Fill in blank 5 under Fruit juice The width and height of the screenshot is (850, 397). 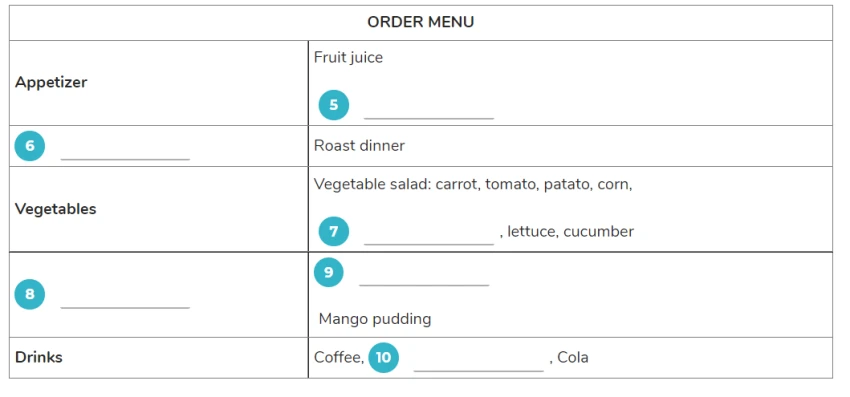click(429, 111)
